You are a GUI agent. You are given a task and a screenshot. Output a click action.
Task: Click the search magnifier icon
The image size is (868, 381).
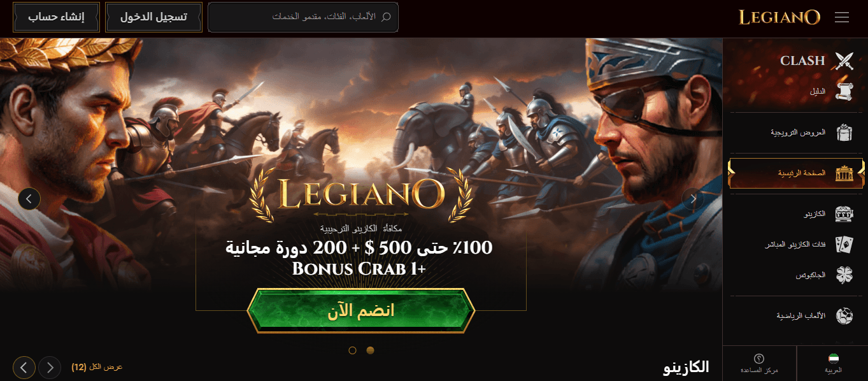(385, 17)
